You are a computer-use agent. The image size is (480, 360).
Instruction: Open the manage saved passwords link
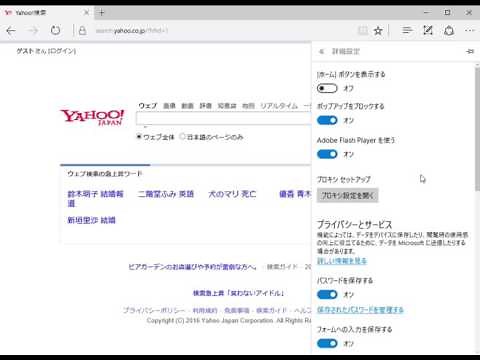[360, 310]
